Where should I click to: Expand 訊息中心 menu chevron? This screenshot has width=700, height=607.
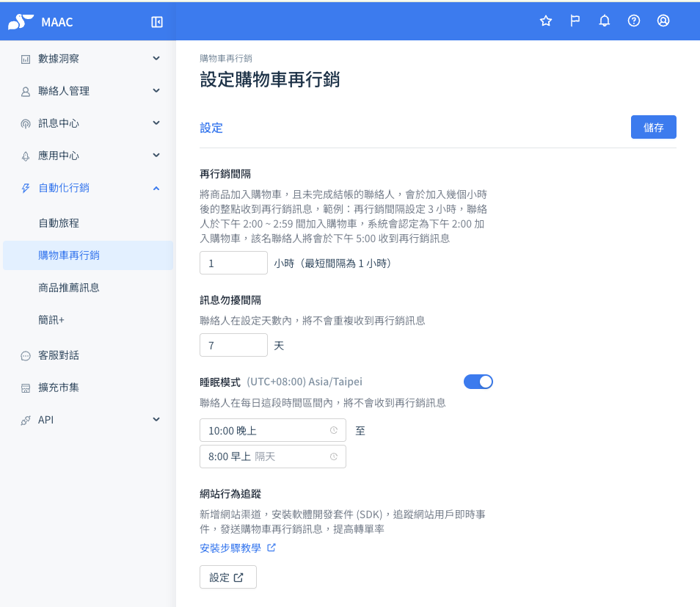pos(156,123)
